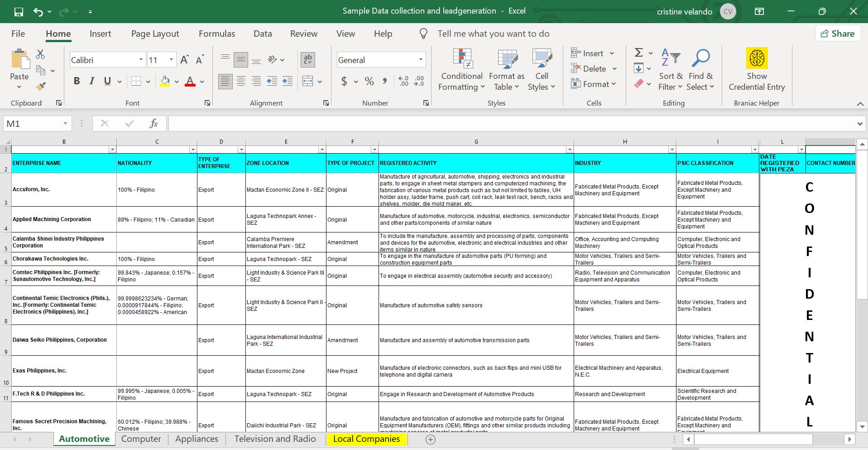The height and width of the screenshot is (450, 868).
Task: Open Find & Select magnifier
Action: click(700, 70)
